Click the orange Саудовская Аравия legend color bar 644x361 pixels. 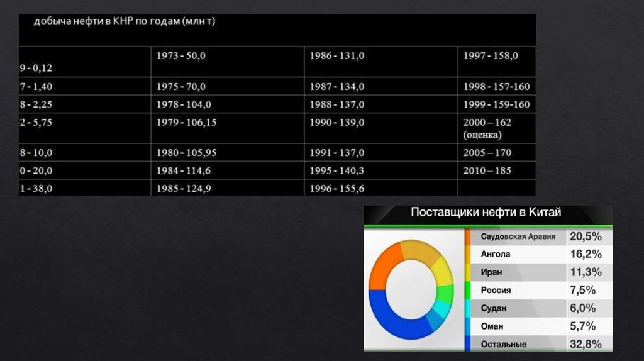(468, 237)
